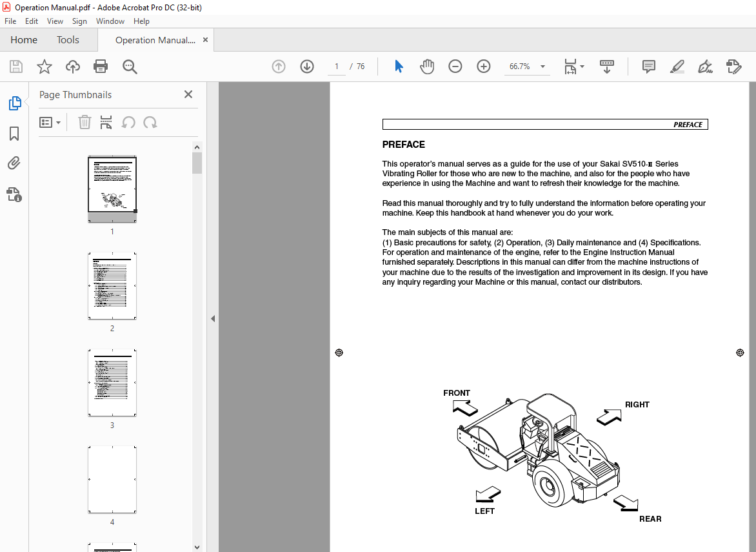Click the RIGHT label in diagram

point(637,405)
